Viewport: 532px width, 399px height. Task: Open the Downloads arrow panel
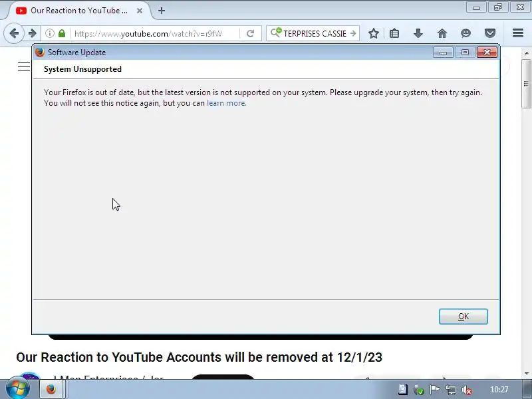pos(418,33)
